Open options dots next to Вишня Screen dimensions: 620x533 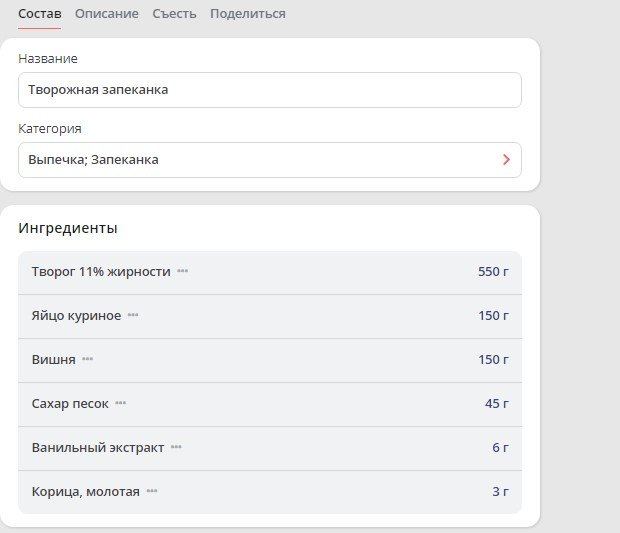coord(87,360)
